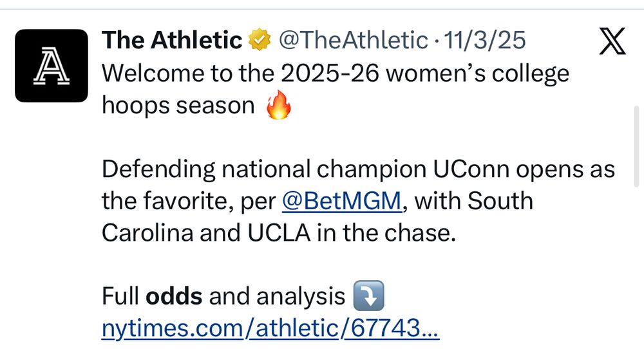The width and height of the screenshot is (644, 349).
Task: Click the X logo icon
Action: pos(612,42)
